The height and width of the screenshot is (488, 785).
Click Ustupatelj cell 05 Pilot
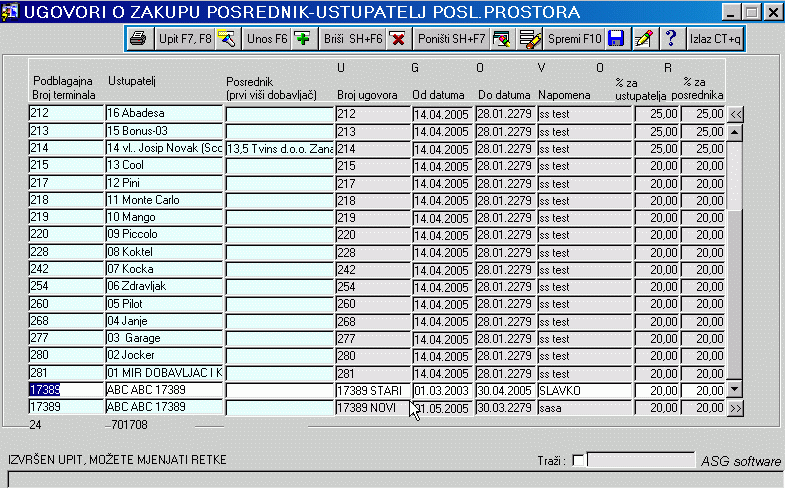[x=164, y=304]
